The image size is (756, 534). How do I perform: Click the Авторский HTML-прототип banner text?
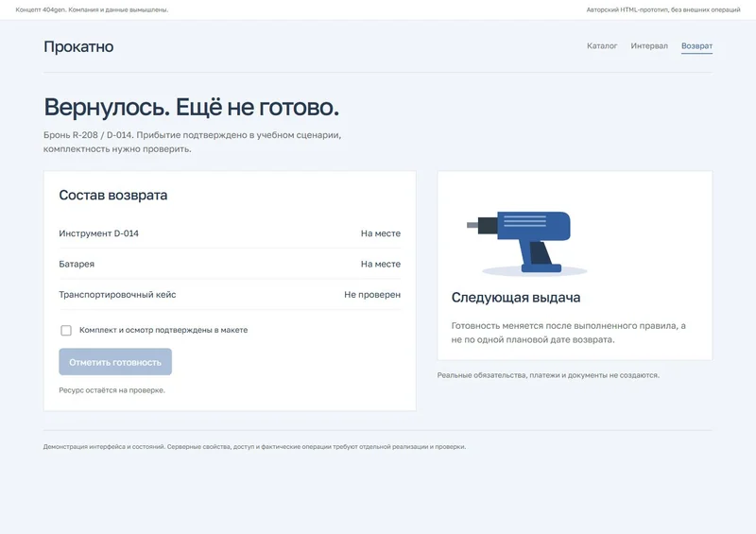663,9
